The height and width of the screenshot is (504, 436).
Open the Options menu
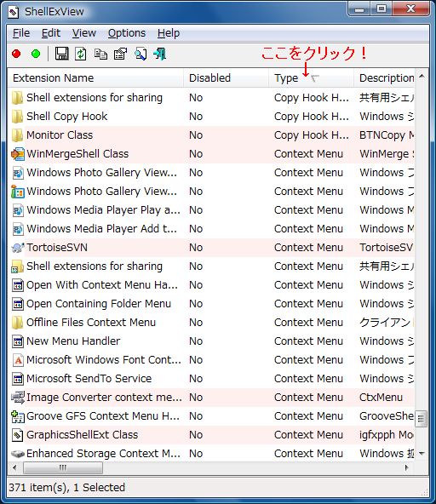127,33
